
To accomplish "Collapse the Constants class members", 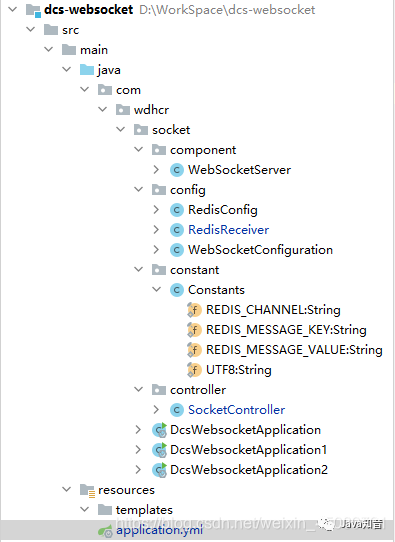I will 157,289.
